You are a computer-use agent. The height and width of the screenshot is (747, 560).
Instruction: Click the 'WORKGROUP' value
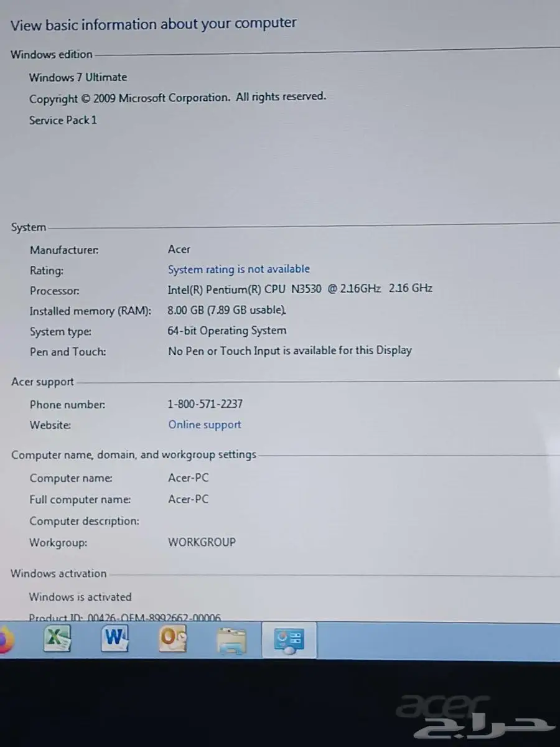202,542
